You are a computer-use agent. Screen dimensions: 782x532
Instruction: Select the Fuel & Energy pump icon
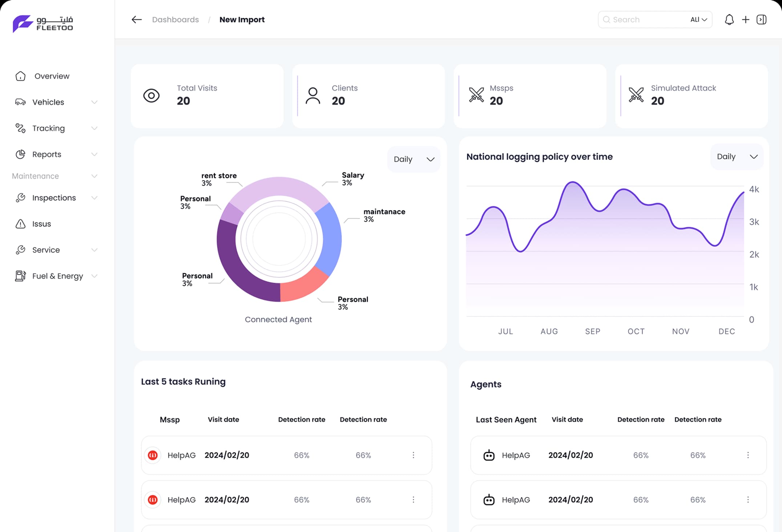[20, 276]
